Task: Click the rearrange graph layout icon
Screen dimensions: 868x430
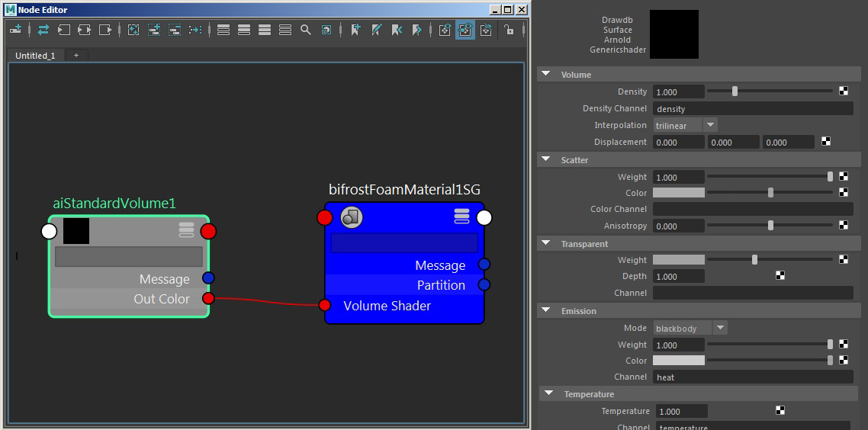Action: pyautogui.click(x=194, y=30)
